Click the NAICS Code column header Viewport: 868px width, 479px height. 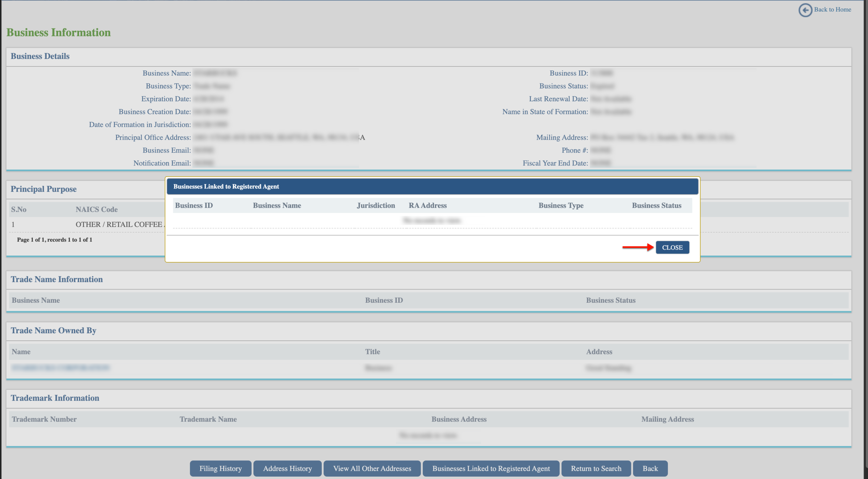(97, 209)
